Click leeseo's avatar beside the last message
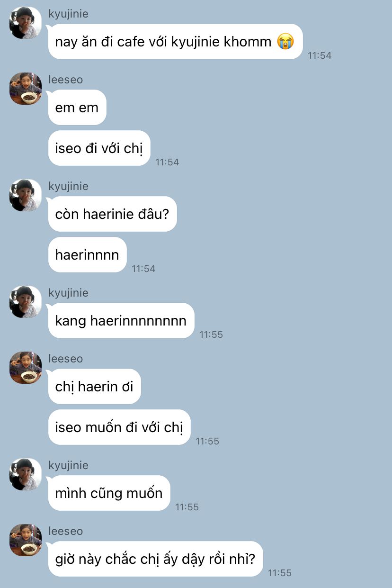Screen dimensions: 392x588 click(25, 540)
